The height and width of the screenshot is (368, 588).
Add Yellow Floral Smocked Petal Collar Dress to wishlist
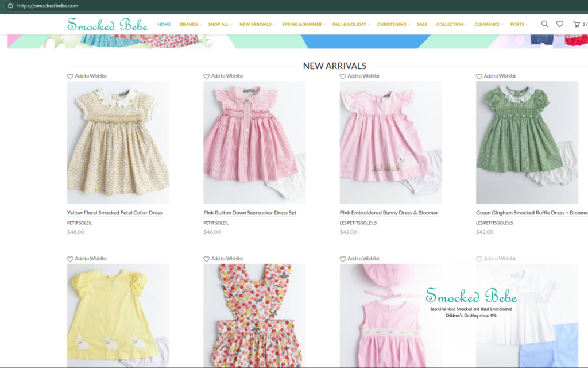[87, 76]
